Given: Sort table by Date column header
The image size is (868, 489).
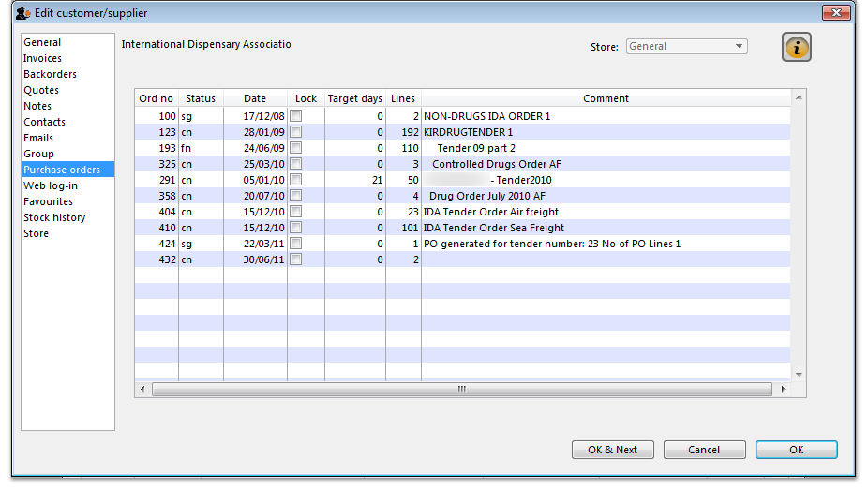Looking at the screenshot, I should pyautogui.click(x=255, y=98).
